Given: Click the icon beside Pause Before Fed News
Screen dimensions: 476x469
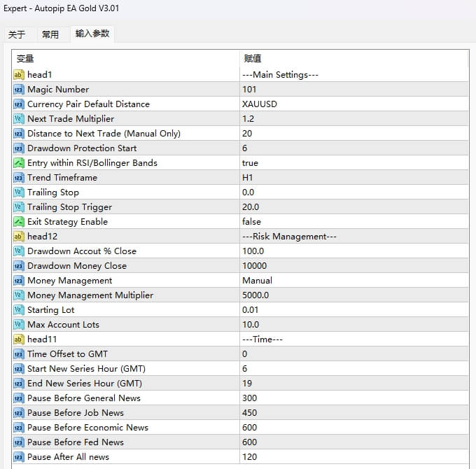Looking at the screenshot, I should coord(19,442).
